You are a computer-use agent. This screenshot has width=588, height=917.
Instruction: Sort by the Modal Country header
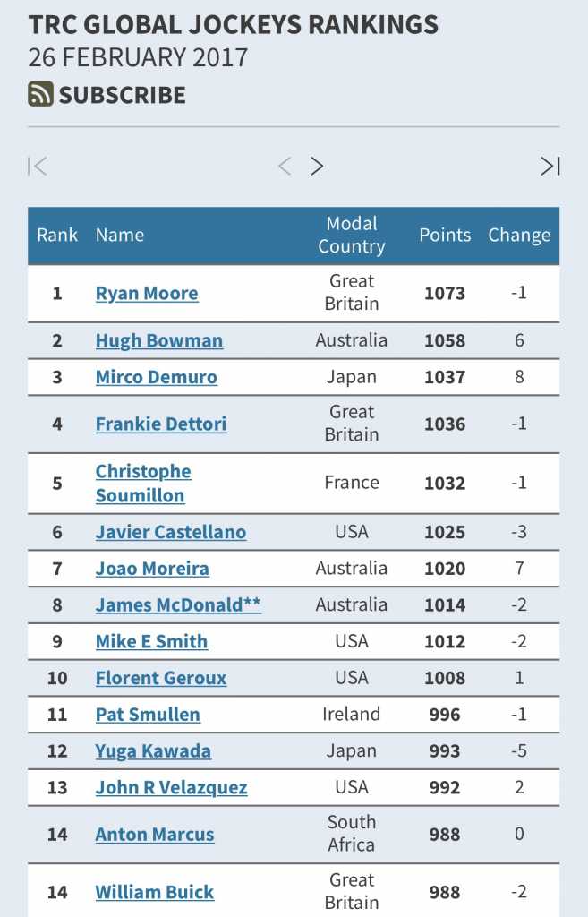tap(352, 235)
